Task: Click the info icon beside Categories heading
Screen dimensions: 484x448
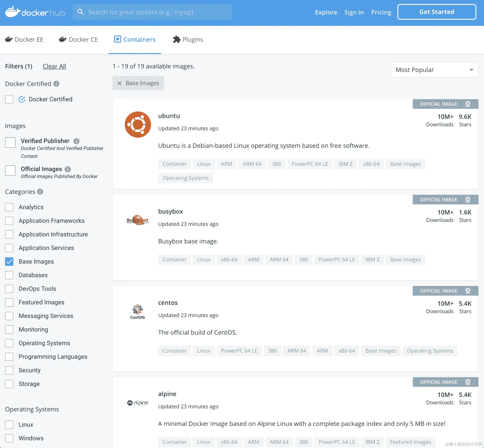Action: pyautogui.click(x=40, y=192)
